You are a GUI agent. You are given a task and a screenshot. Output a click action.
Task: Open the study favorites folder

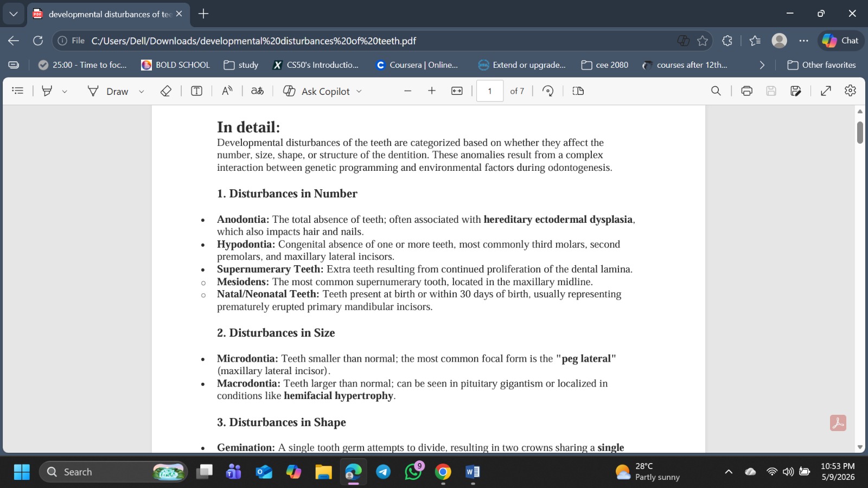click(x=241, y=65)
